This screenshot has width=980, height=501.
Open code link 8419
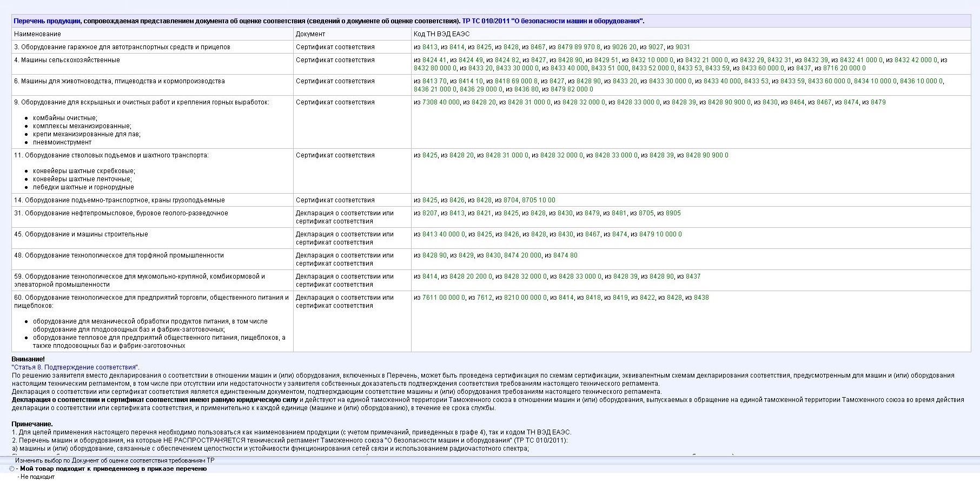pos(620,298)
